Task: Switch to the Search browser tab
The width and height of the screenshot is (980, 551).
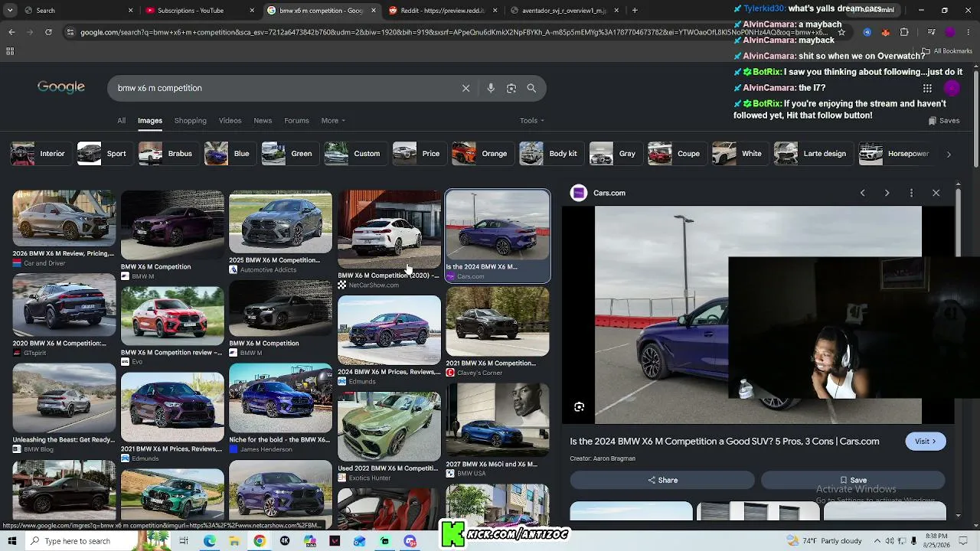Action: [73, 11]
